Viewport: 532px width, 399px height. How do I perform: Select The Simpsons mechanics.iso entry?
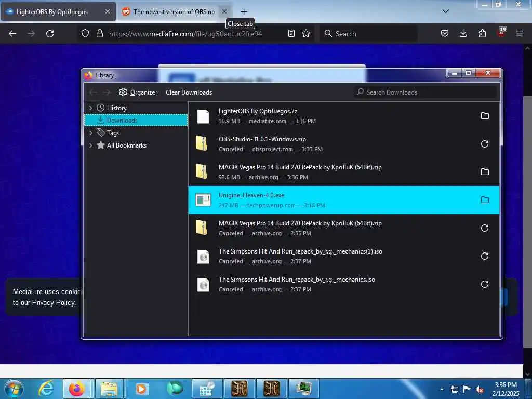click(344, 284)
